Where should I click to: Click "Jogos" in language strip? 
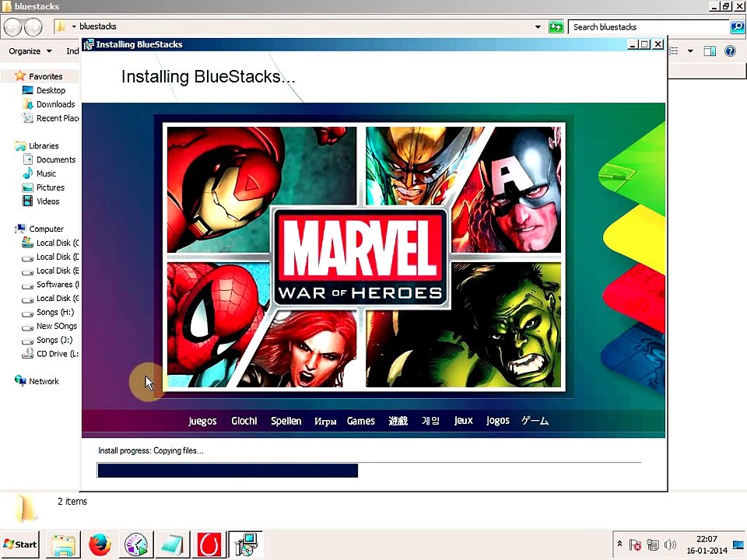click(x=498, y=421)
